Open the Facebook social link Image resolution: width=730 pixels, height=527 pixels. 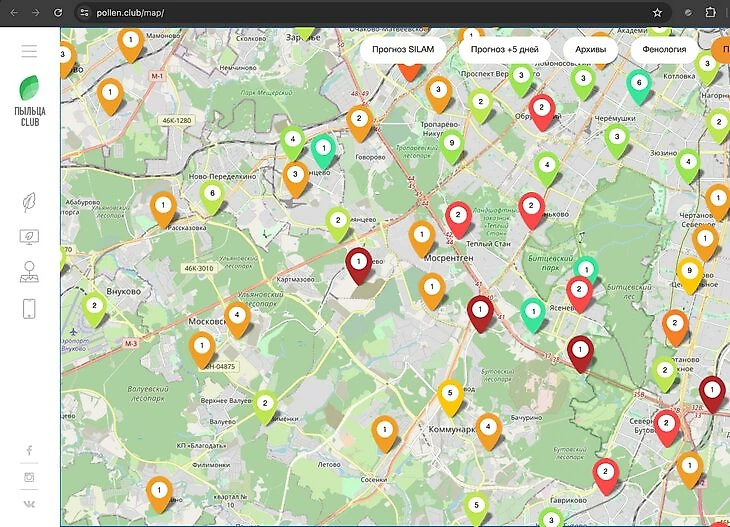click(29, 451)
